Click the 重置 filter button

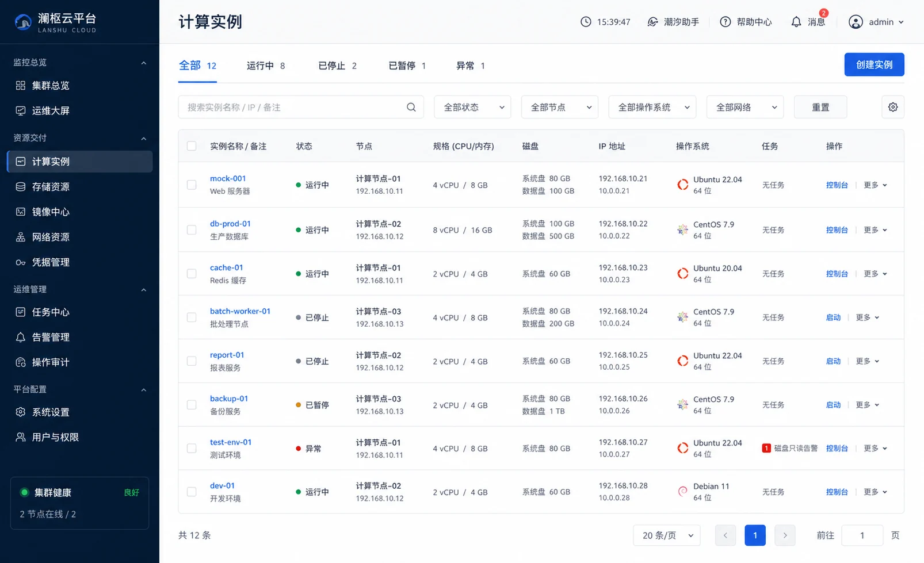(820, 107)
